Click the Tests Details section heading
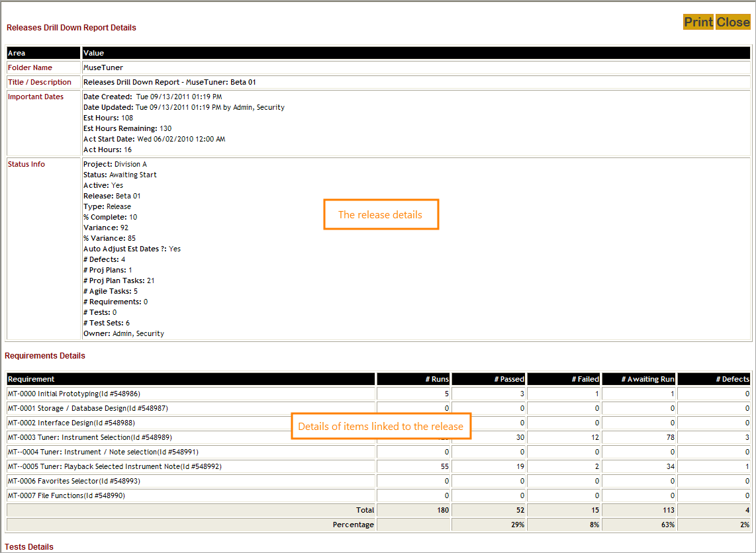Screen dimensions: 756x553 (30, 547)
